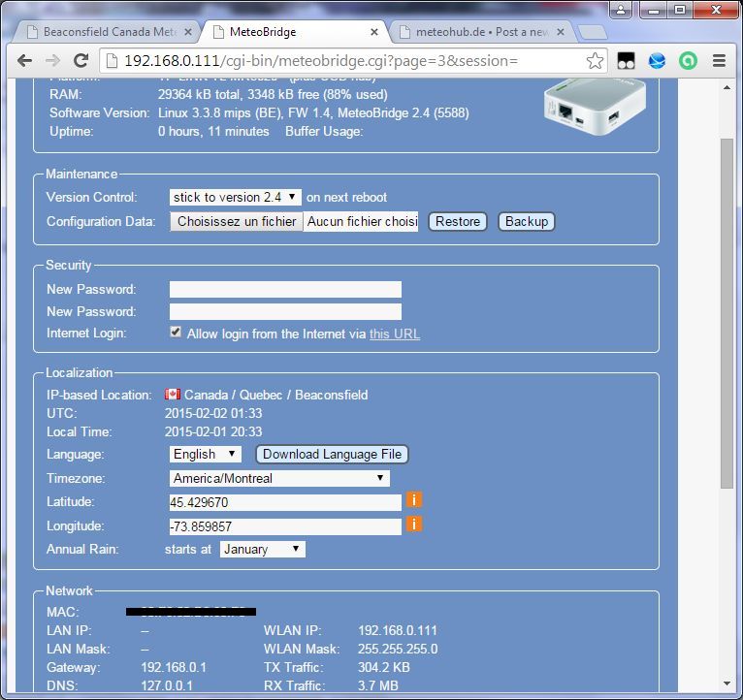Screen dimensions: 743x700
Task: Open the Timezone America/Montreal dropdown
Action: coord(279,478)
